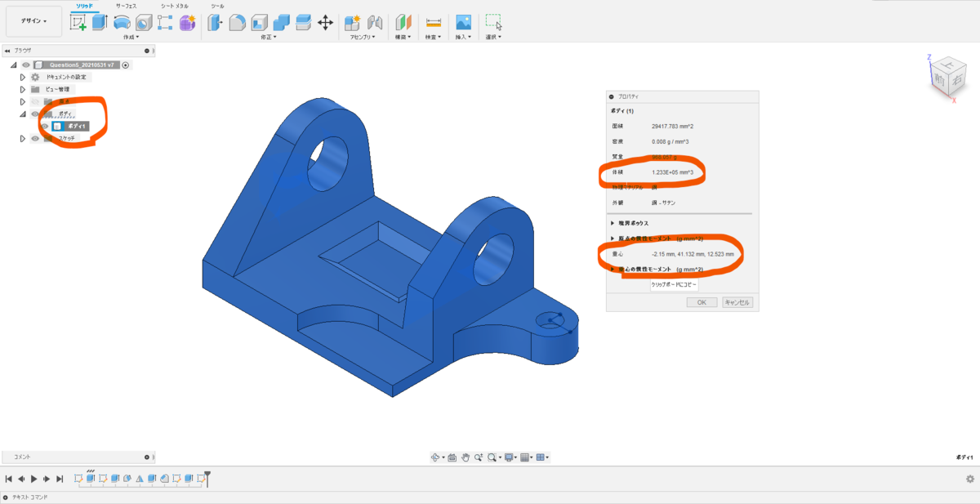
Task: Click the Pan hand icon
Action: 465,457
